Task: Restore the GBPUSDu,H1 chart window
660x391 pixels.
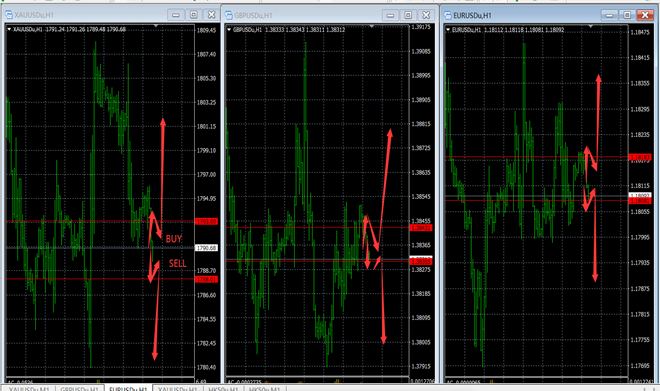Action: 408,15
